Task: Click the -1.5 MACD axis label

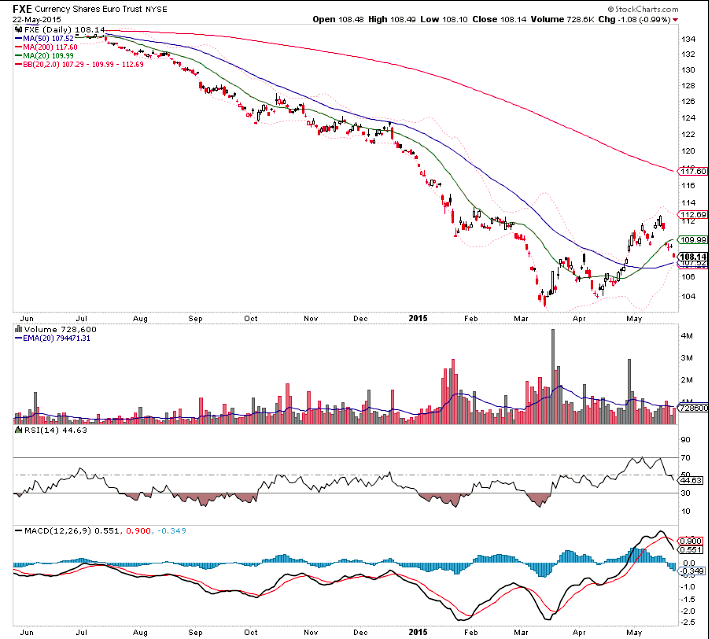Action: [x=688, y=599]
